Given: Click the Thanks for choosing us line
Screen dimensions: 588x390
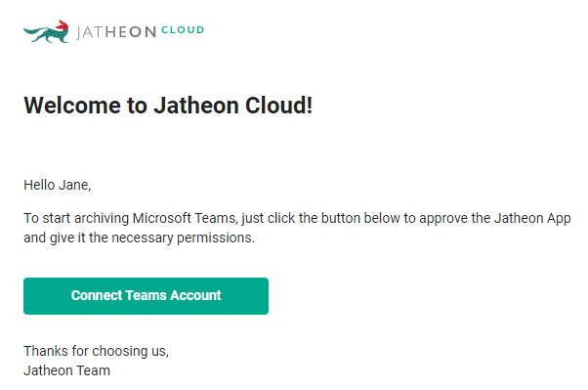Looking at the screenshot, I should click(x=97, y=351).
